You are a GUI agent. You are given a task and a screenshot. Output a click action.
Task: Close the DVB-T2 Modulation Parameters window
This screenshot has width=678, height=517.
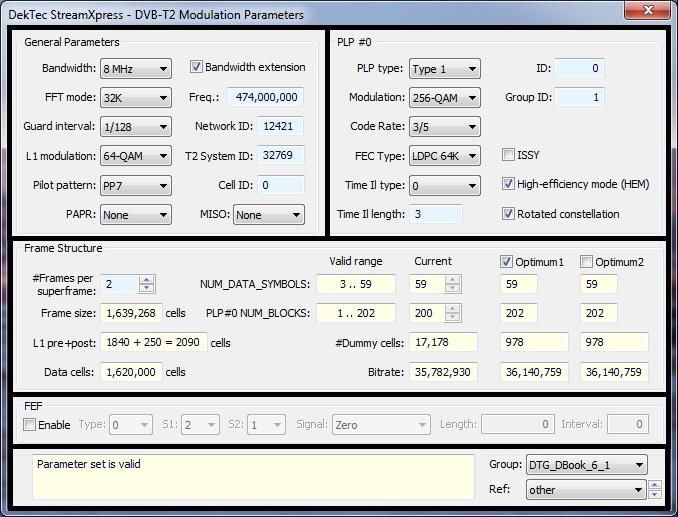pos(647,10)
